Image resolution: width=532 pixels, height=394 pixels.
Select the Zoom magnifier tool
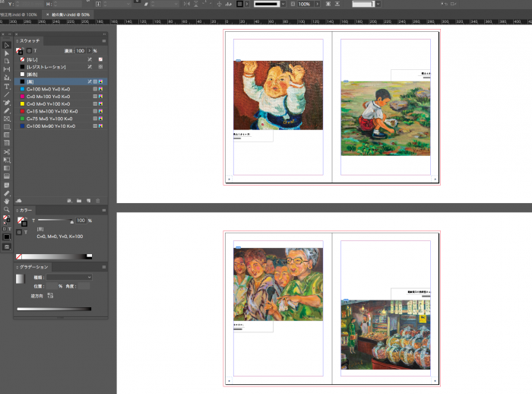click(x=6, y=209)
